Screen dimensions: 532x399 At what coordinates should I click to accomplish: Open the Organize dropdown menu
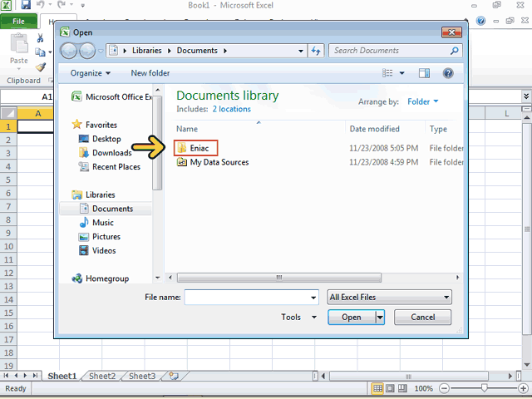tap(91, 73)
